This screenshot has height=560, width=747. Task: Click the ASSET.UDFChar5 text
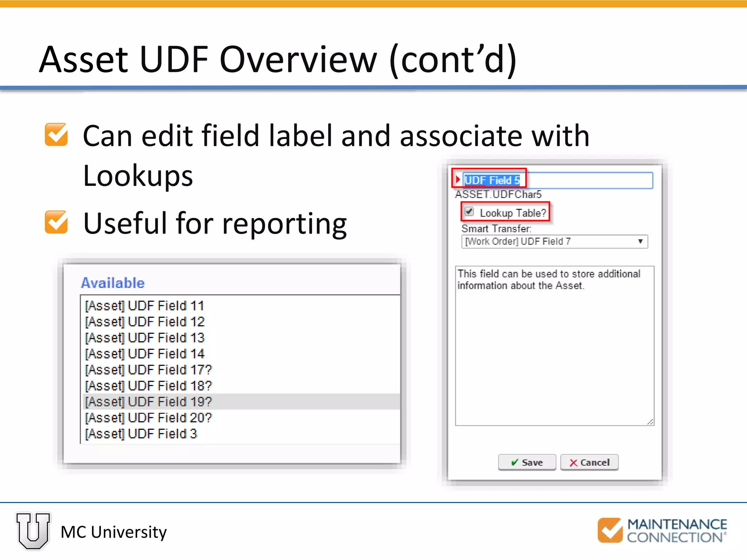pos(498,194)
